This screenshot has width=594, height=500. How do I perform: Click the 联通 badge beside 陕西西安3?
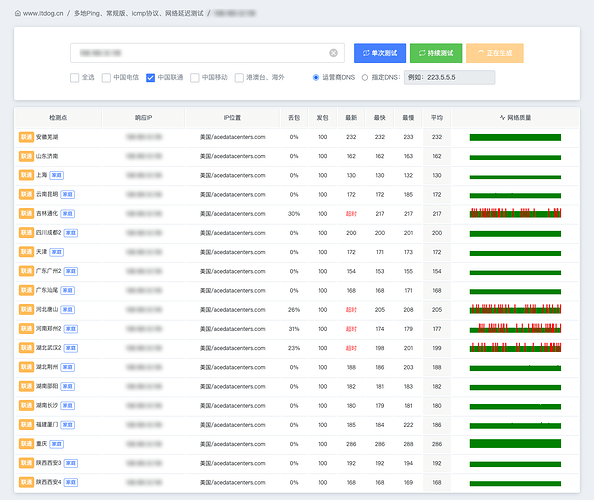26,463
